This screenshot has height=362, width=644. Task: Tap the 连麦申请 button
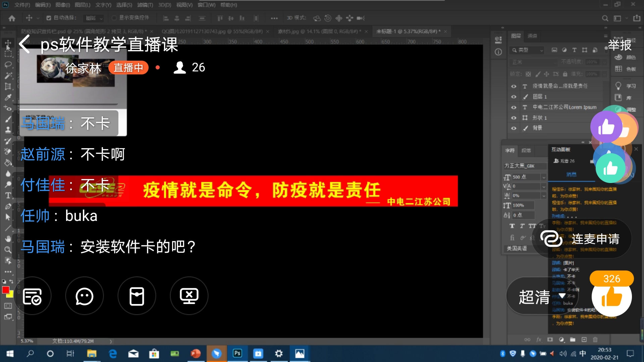(582, 239)
